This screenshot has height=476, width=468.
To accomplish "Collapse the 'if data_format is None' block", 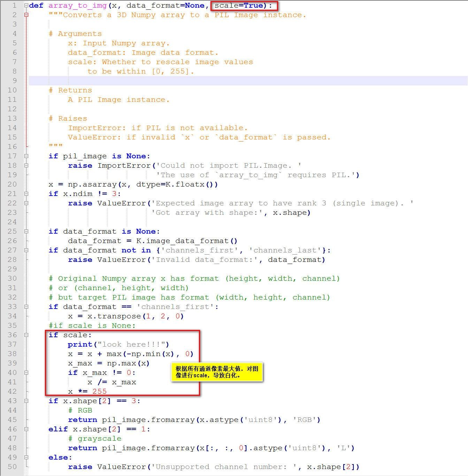I will 26,232.
